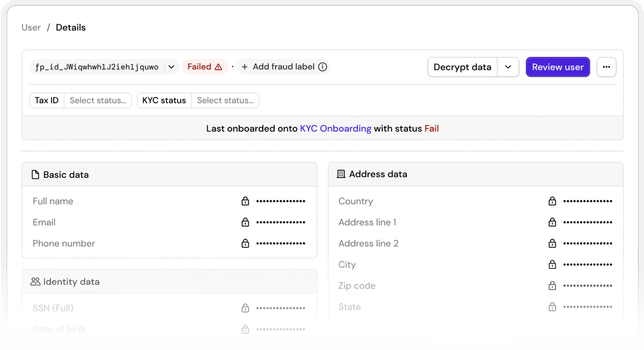Expand the Decrypt data dropdown arrow
The image size is (644, 350).
point(508,67)
